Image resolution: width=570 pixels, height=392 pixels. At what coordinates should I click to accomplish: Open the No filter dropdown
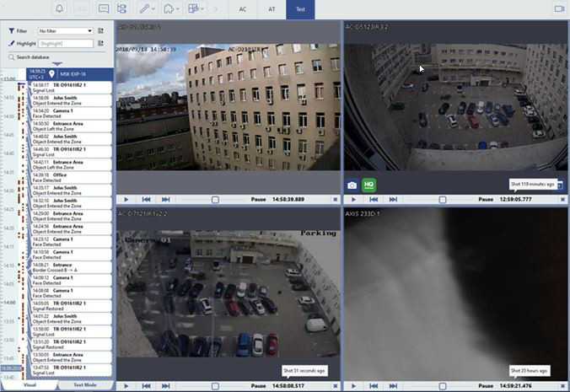(65, 30)
